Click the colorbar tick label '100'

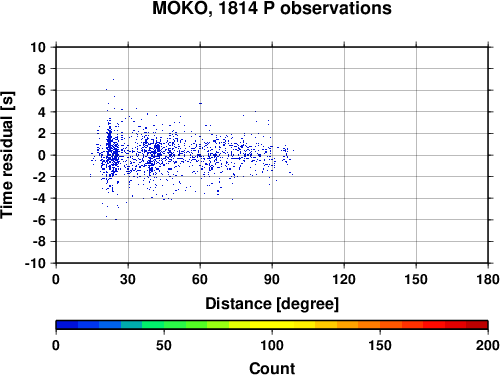coord(272,345)
